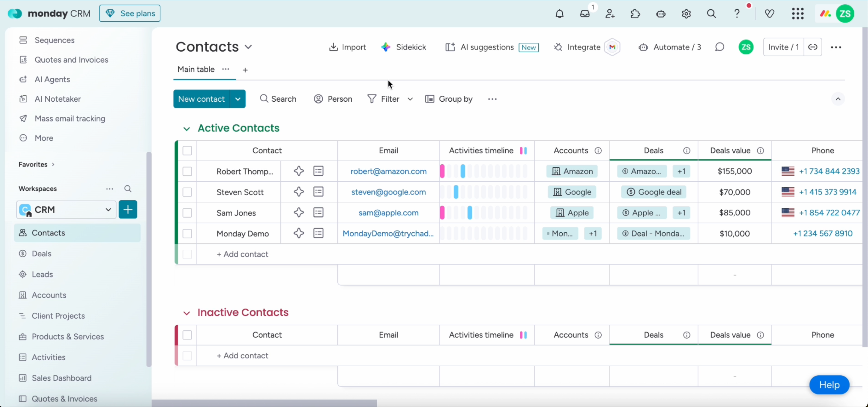Open the help question mark icon

click(x=737, y=14)
